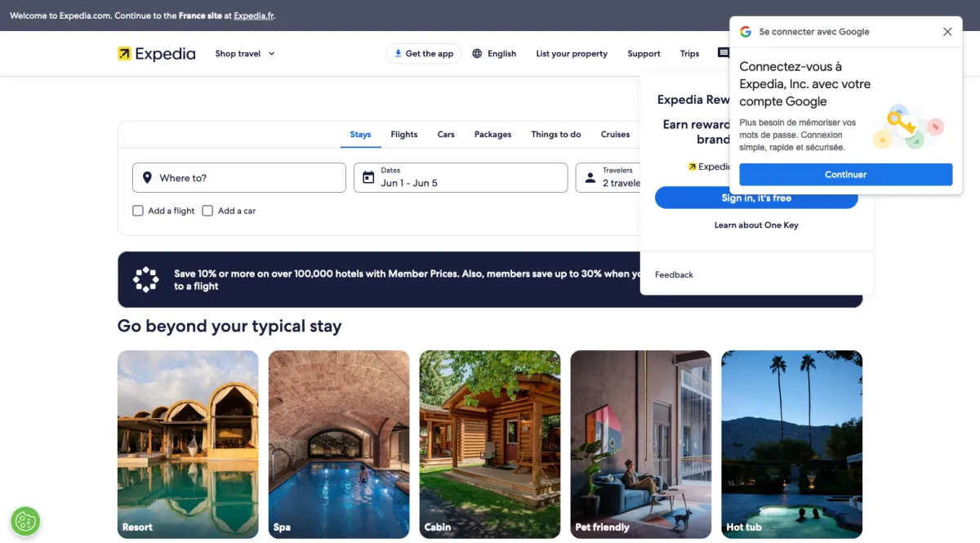Open the Cabin stay thumbnail
This screenshot has height=543, width=980.
click(x=490, y=444)
